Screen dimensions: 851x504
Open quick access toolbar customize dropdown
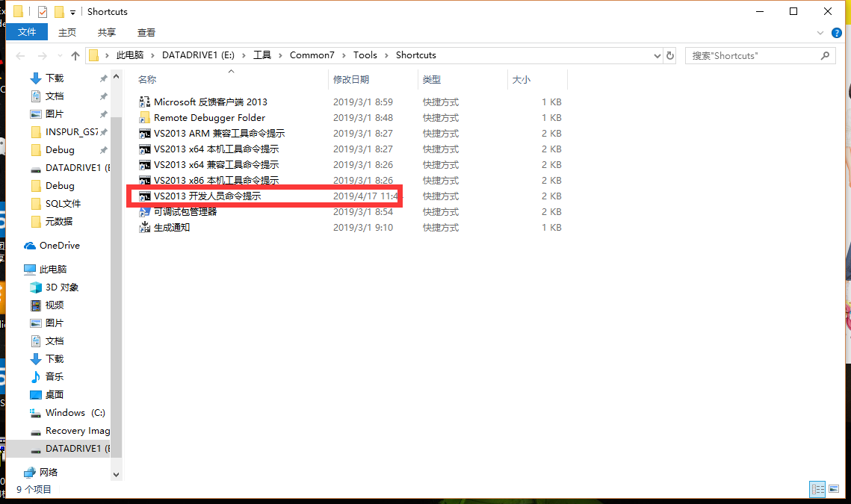(x=72, y=12)
